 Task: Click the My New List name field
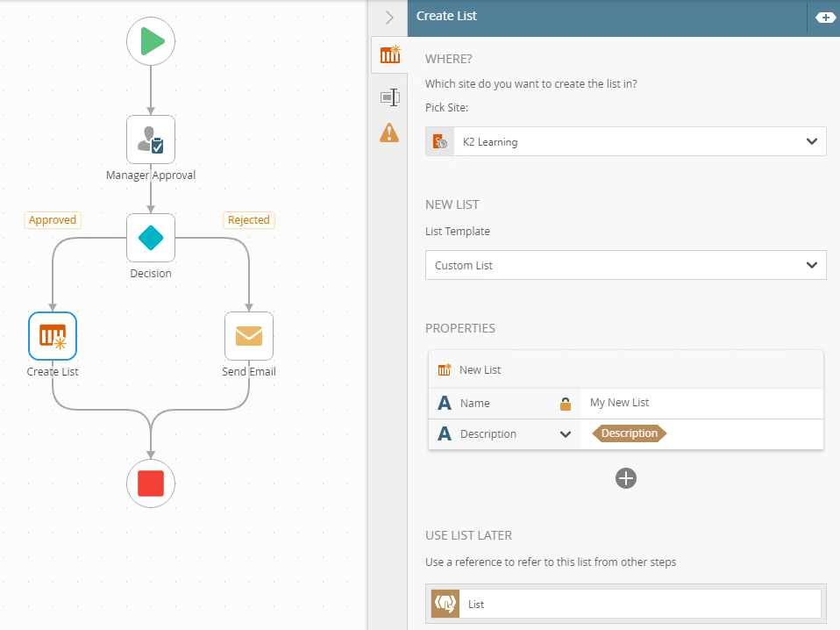(x=701, y=403)
